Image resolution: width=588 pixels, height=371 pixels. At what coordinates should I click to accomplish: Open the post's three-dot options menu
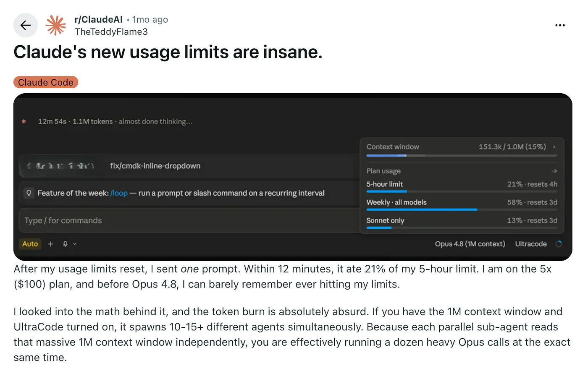tap(560, 25)
